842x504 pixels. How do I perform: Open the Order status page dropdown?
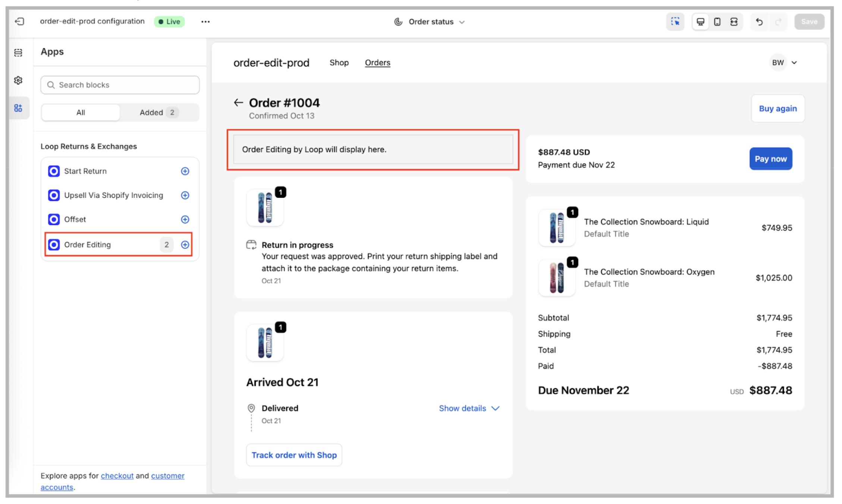click(430, 22)
